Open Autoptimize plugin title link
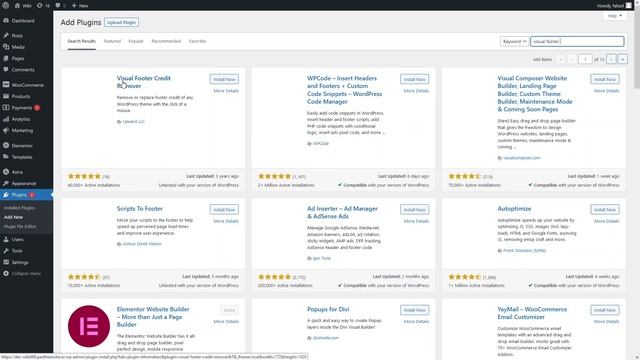This screenshot has width=640, height=360. (514, 209)
